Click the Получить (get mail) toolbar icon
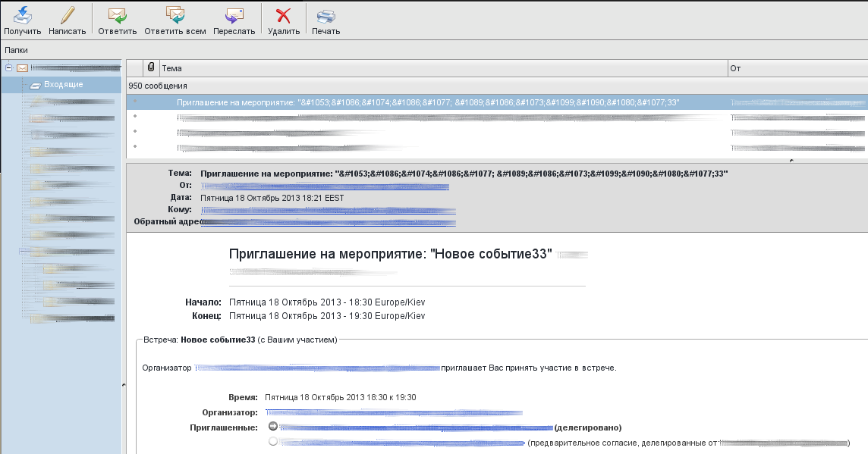This screenshot has height=454, width=868. point(22,15)
